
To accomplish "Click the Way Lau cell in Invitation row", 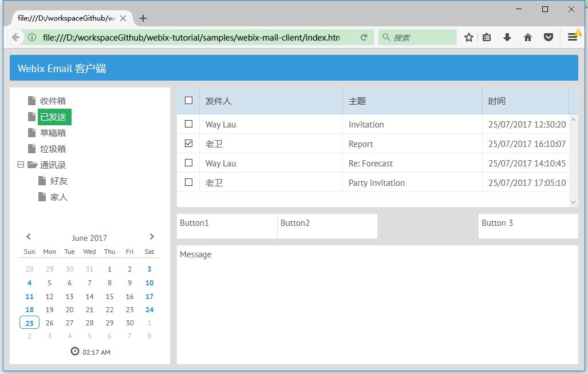I will click(x=271, y=124).
